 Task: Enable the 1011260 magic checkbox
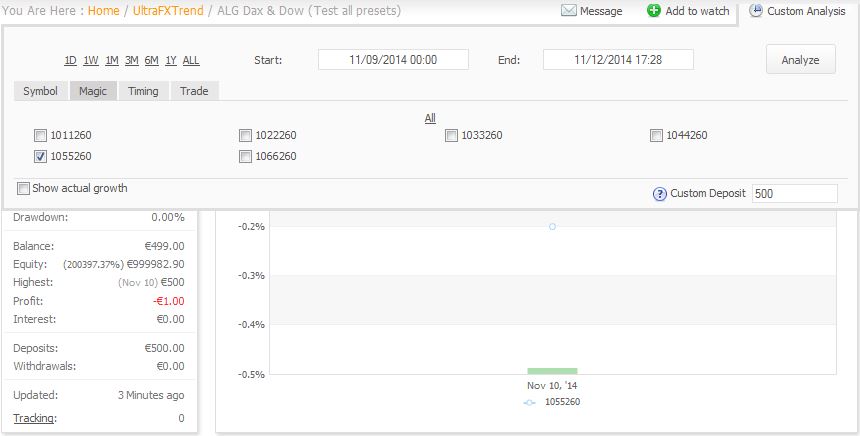pos(40,136)
